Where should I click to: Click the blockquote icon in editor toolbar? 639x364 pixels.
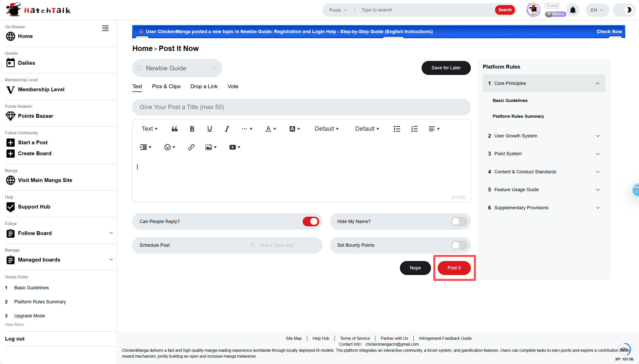175,129
